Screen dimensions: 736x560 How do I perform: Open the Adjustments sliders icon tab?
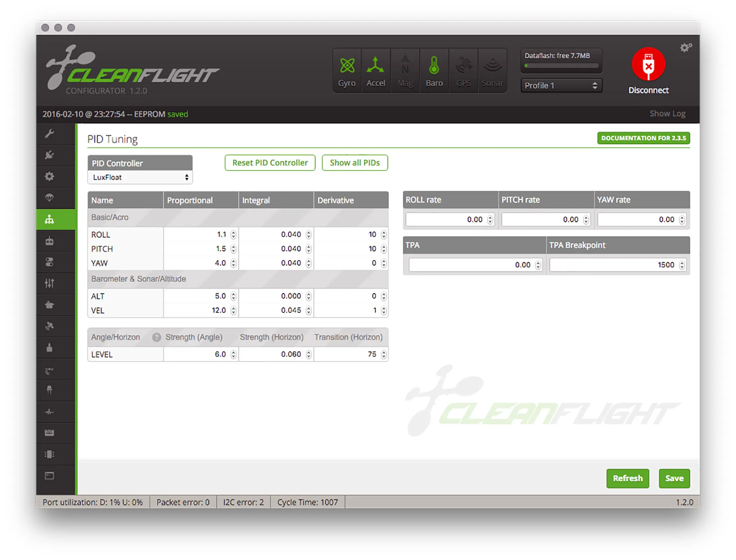(49, 283)
